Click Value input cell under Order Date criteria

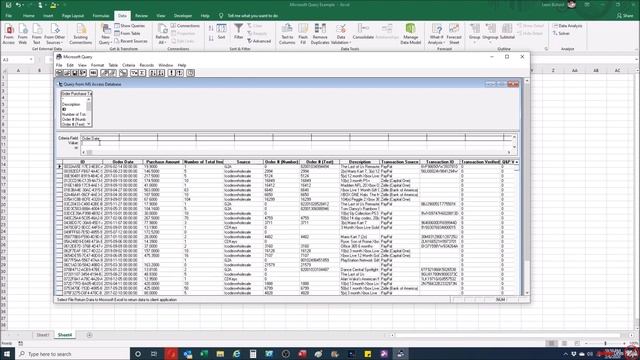100,143
